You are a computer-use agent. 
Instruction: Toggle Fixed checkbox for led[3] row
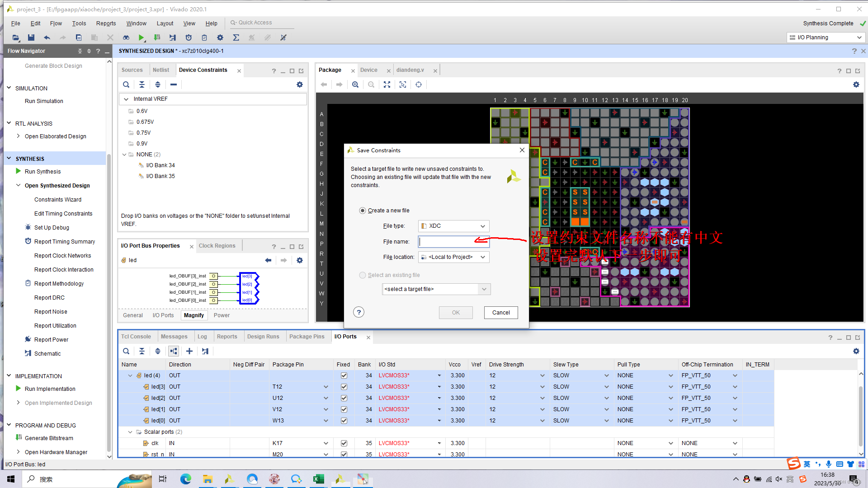(x=344, y=387)
